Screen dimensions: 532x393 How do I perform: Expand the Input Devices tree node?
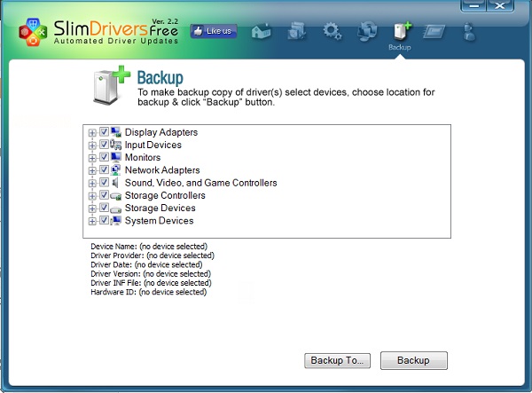click(92, 145)
